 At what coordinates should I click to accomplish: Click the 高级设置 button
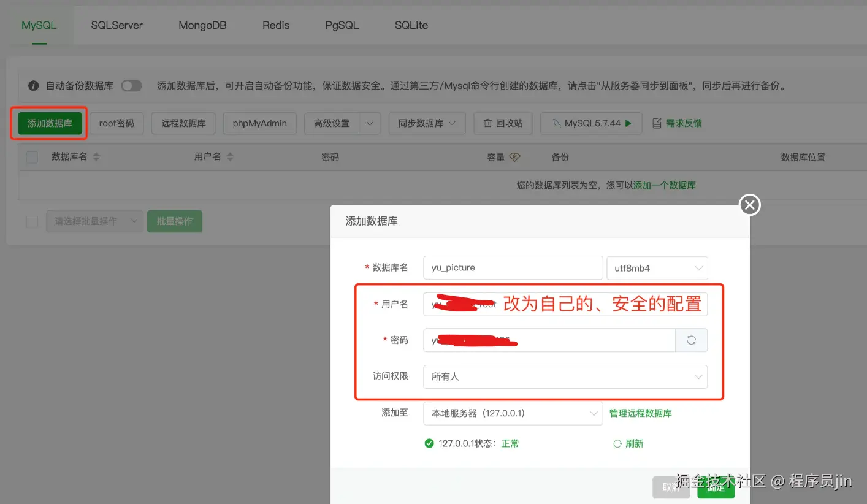tap(332, 123)
